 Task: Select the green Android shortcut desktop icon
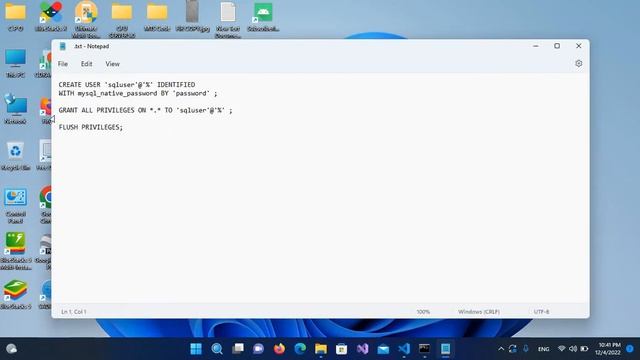pyautogui.click(x=263, y=17)
